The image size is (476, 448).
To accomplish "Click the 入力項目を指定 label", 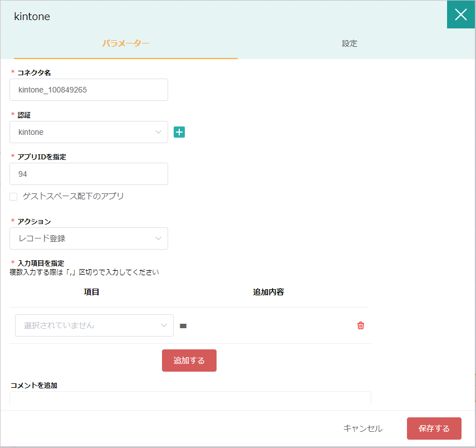I will pyautogui.click(x=41, y=263).
